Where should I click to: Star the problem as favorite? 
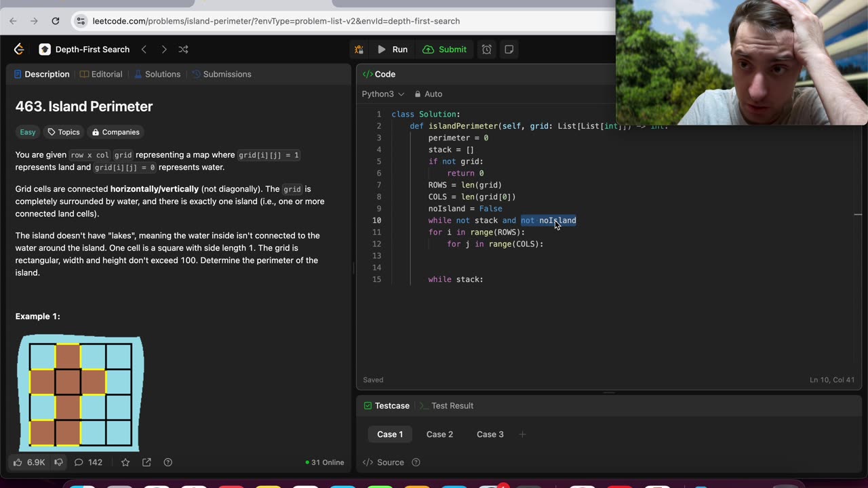click(125, 462)
